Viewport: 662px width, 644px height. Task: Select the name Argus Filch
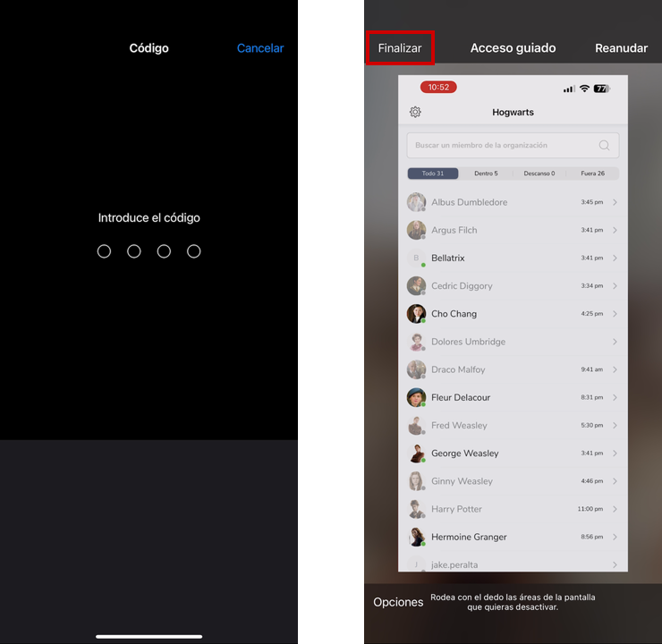pyautogui.click(x=454, y=230)
